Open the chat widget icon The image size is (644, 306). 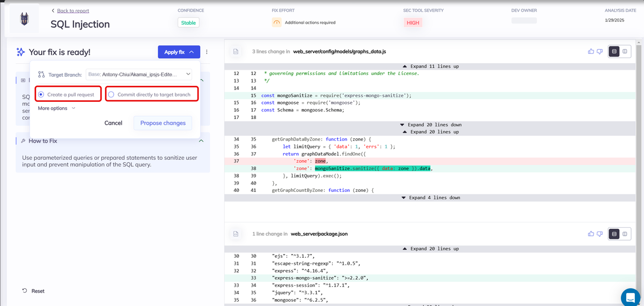630,297
